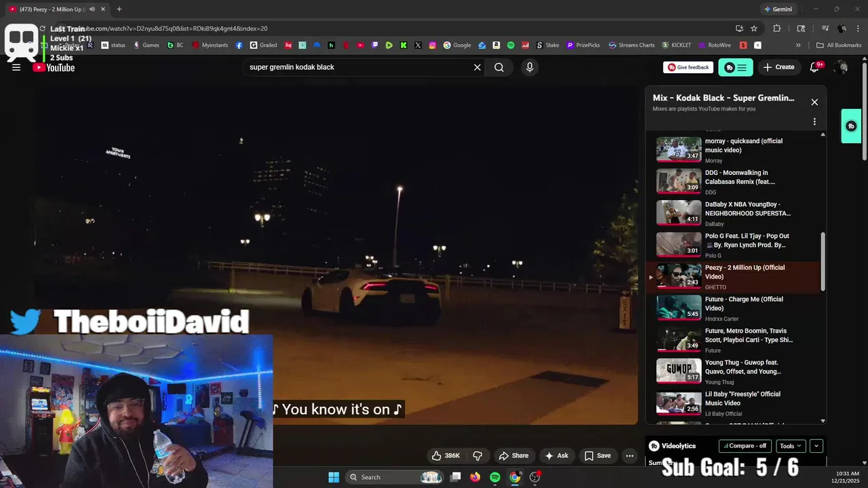Open the Spotify bookmark icon

click(x=511, y=45)
